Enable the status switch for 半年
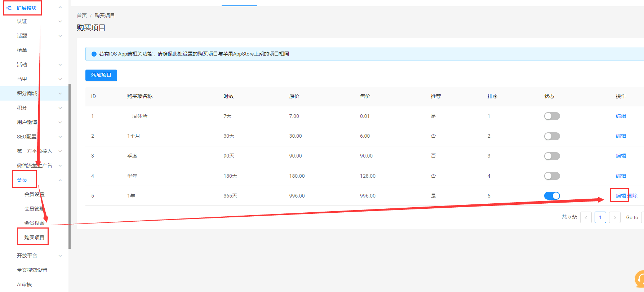The image size is (644, 292). click(552, 176)
